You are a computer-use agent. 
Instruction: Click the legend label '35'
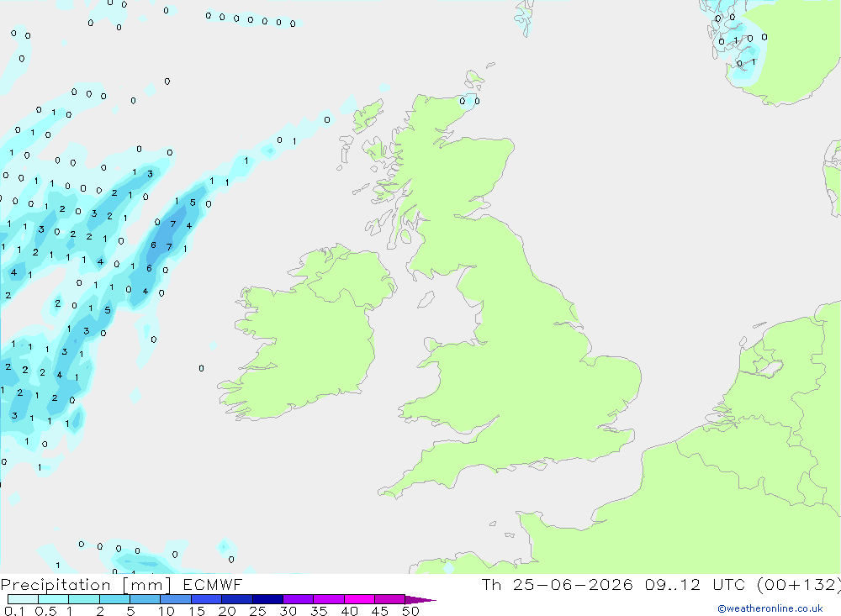(x=319, y=611)
